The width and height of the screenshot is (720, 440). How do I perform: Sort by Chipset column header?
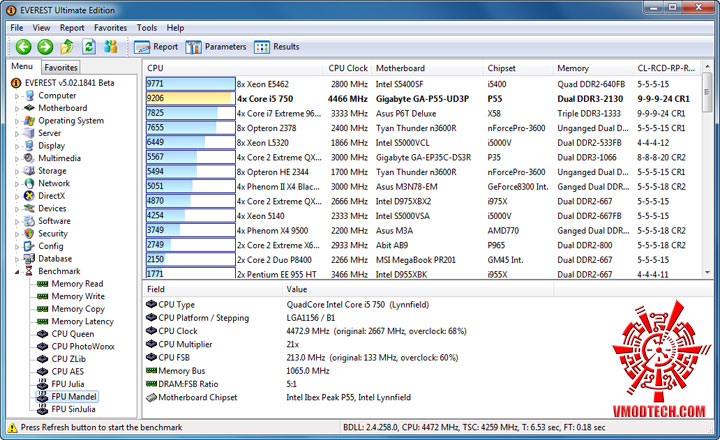click(518, 68)
